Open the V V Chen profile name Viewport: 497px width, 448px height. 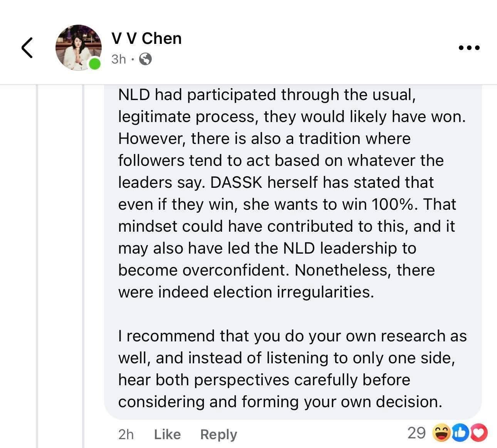pyautogui.click(x=146, y=38)
